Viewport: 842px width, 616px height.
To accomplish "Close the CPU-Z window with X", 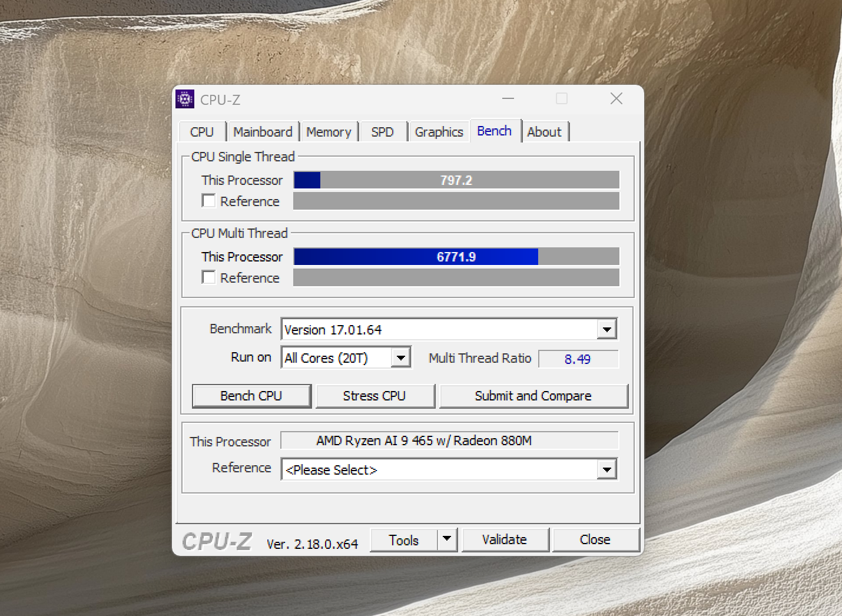I will 616,99.
